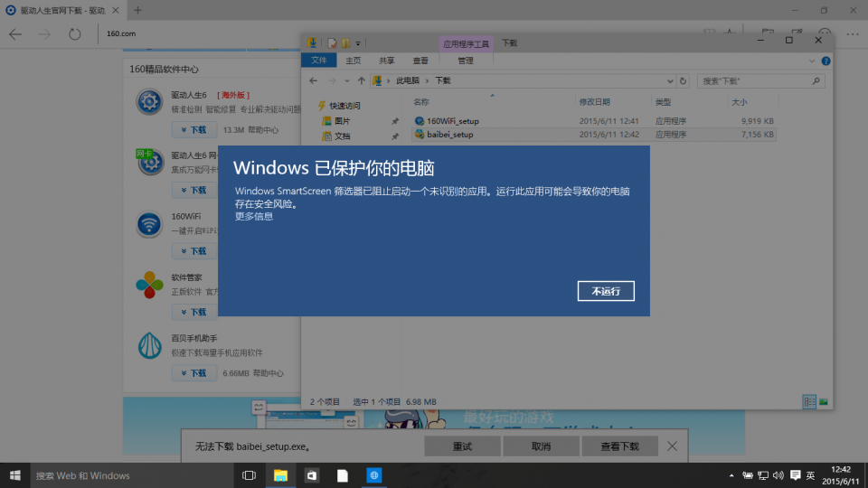Click Explorer's back arrow

point(314,80)
